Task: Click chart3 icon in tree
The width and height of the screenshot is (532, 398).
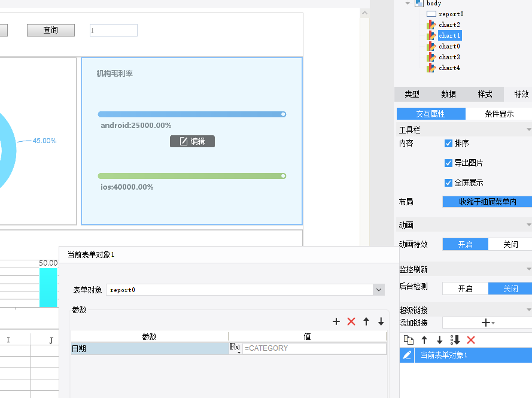Action: click(x=431, y=57)
